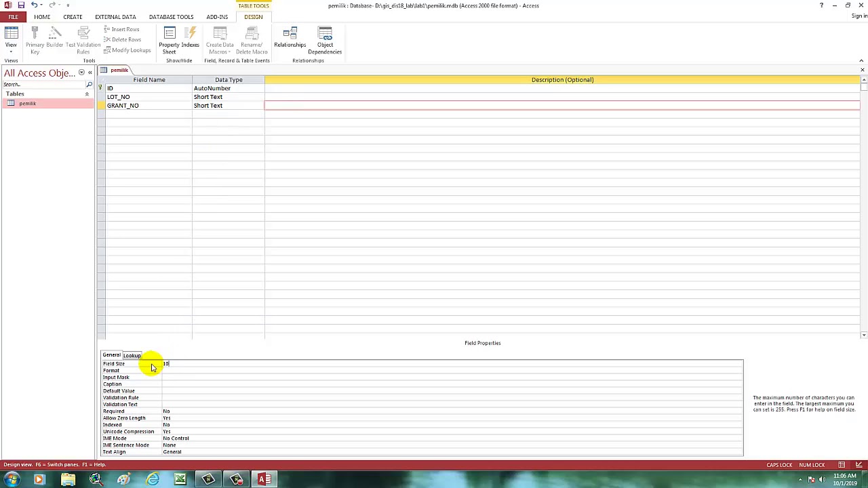Undo the last action
868x488 pixels.
tap(34, 5)
